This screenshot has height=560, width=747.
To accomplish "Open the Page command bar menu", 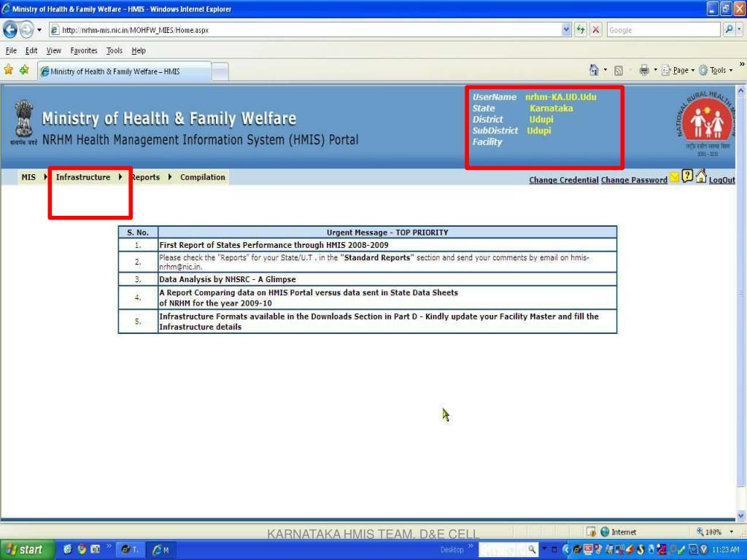I will [x=678, y=71].
